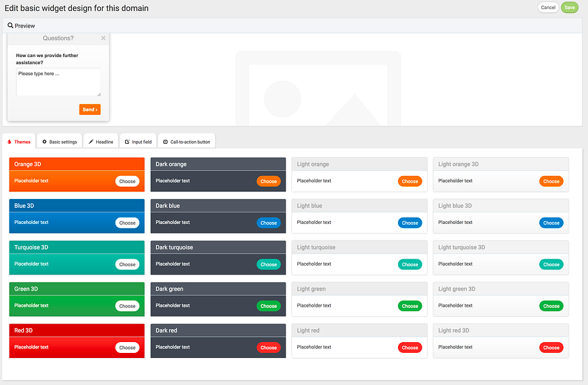Cancel editing the widget design
The height and width of the screenshot is (385, 588).
click(548, 8)
